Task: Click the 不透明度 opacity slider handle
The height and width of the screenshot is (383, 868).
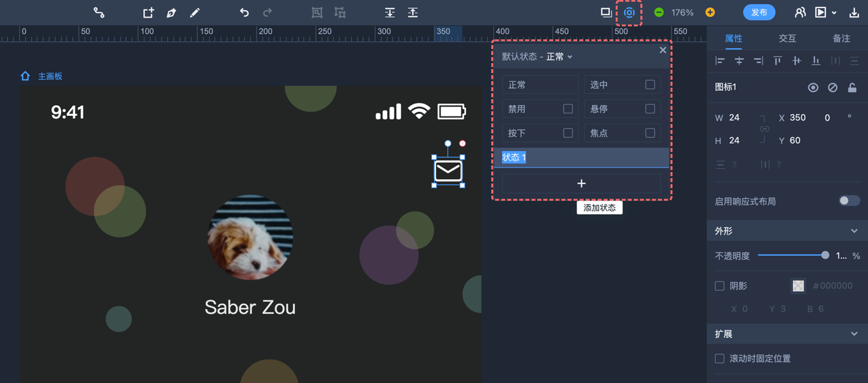Action: 825,255
